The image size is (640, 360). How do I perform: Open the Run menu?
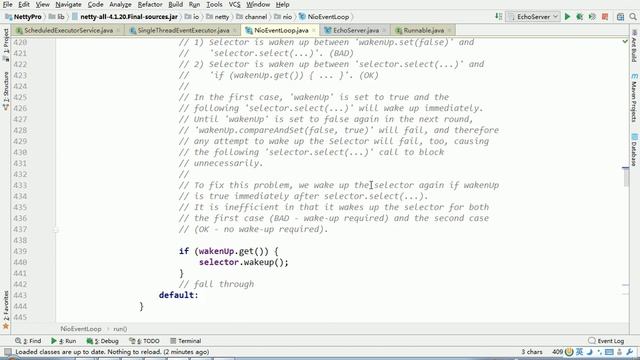tap(194, 4)
